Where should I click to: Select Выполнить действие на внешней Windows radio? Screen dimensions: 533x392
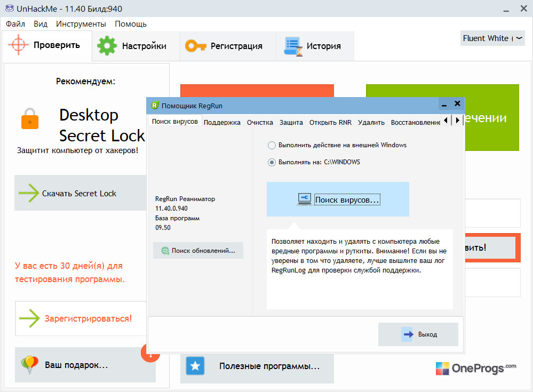pos(272,146)
